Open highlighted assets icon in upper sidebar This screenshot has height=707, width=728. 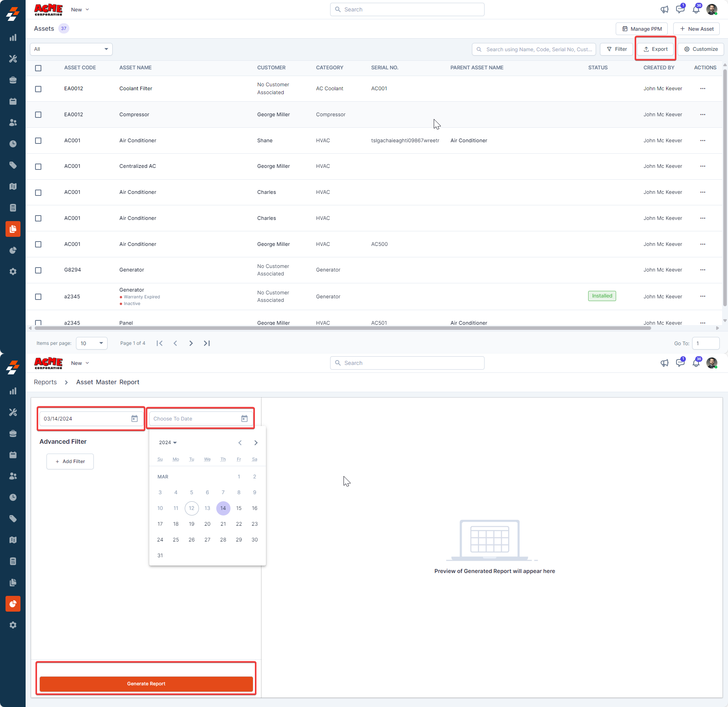13,229
